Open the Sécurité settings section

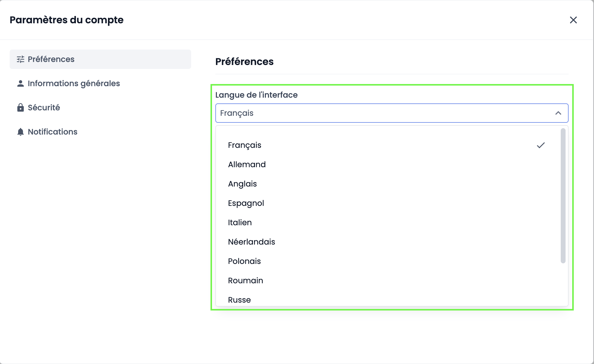44,108
